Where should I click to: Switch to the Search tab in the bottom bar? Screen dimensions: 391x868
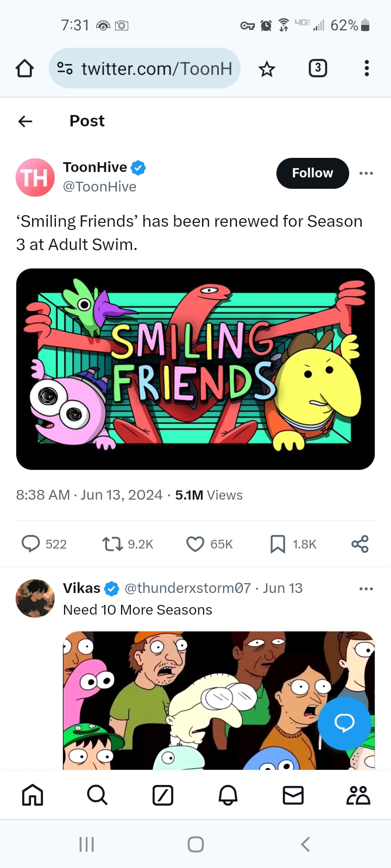97,795
